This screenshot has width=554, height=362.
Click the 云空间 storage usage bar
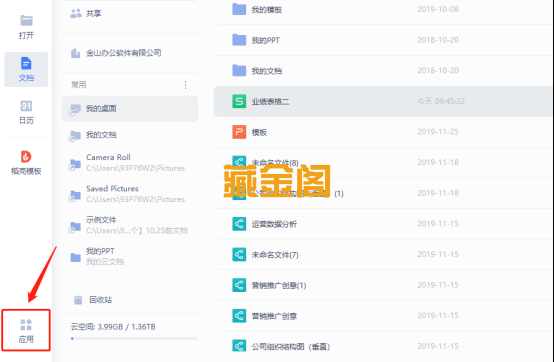pyautogui.click(x=134, y=338)
